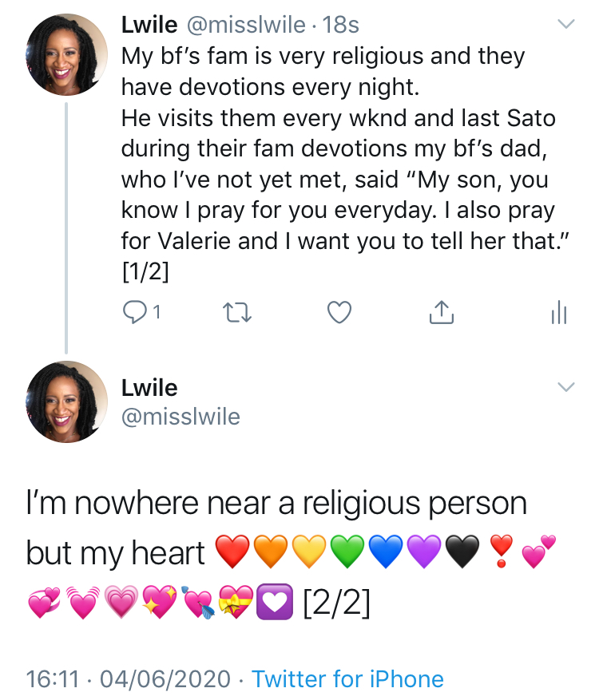Open the first tweet's chevron menu
599x700 pixels.
click(x=565, y=25)
